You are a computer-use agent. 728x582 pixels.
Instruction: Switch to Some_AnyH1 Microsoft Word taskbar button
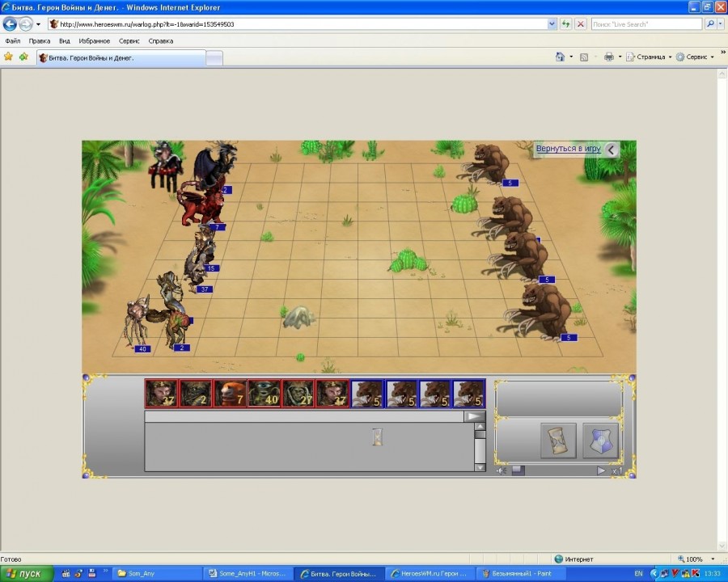[x=248, y=574]
